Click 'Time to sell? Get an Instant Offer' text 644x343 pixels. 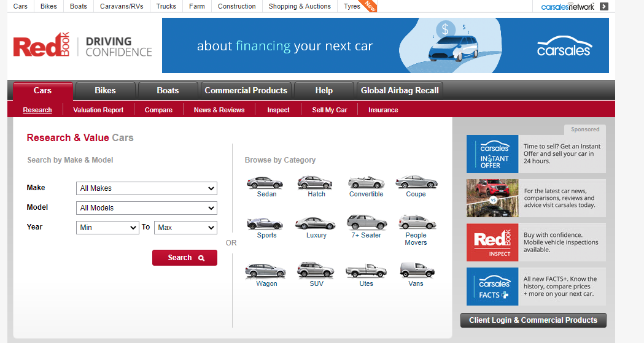(562, 154)
